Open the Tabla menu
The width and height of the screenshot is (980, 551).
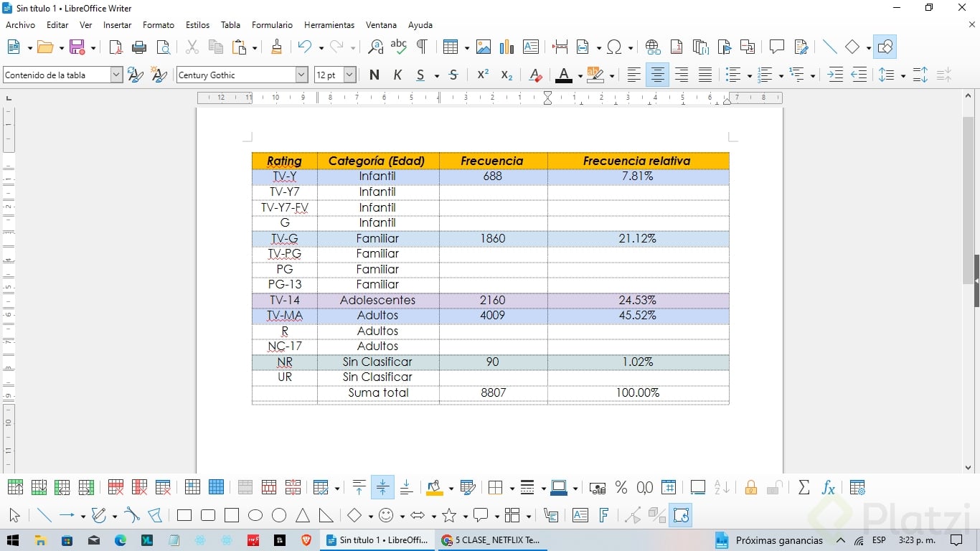[x=230, y=24]
